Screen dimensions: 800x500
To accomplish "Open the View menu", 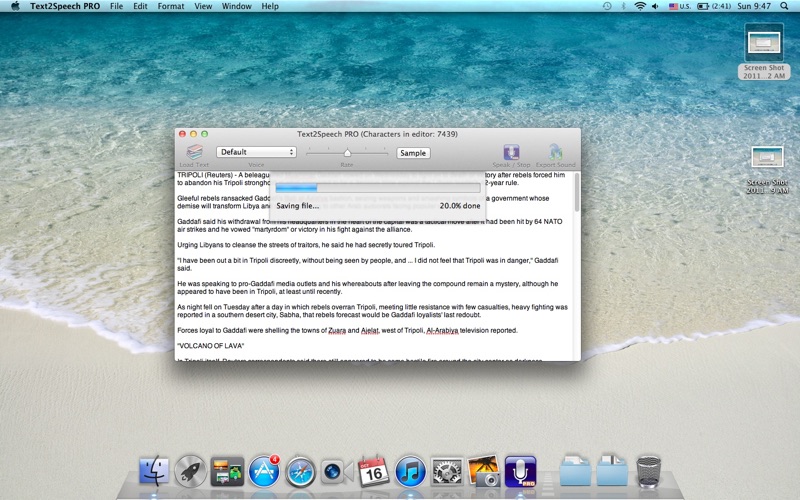I will [203, 6].
